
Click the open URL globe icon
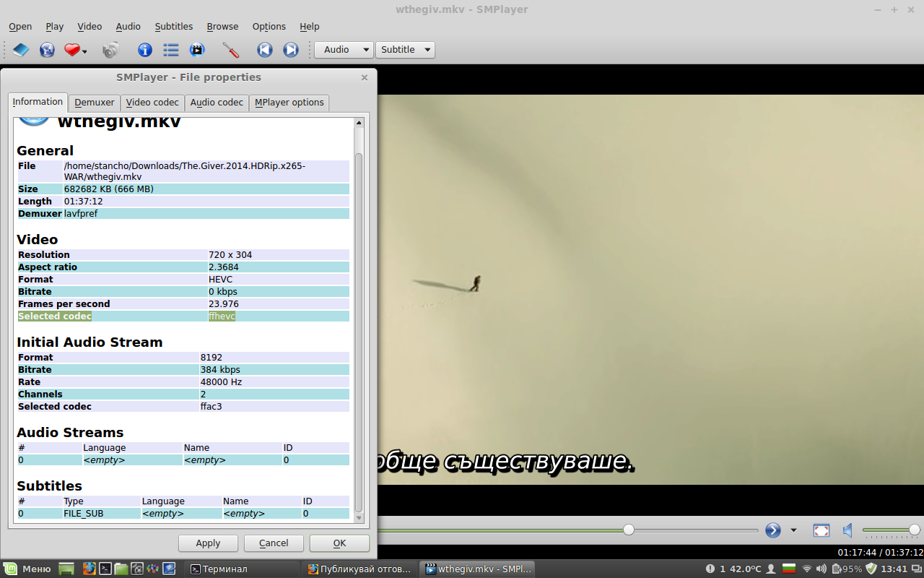pos(47,50)
